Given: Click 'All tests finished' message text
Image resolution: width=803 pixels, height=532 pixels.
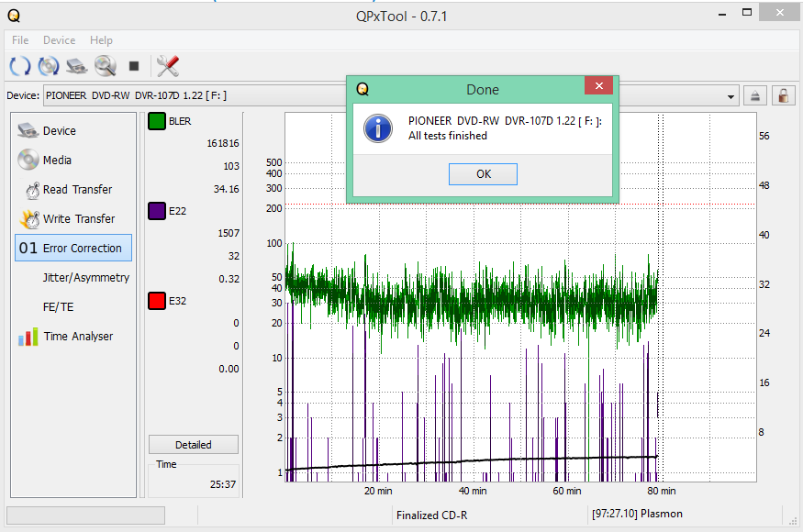Looking at the screenshot, I should pos(448,136).
